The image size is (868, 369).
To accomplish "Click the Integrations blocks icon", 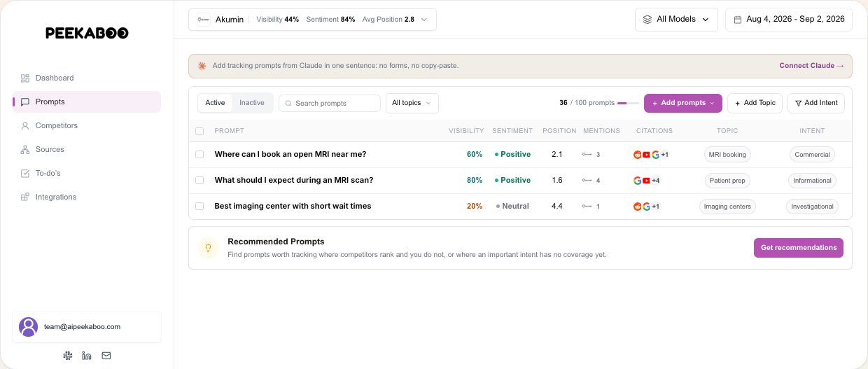I will [x=25, y=197].
